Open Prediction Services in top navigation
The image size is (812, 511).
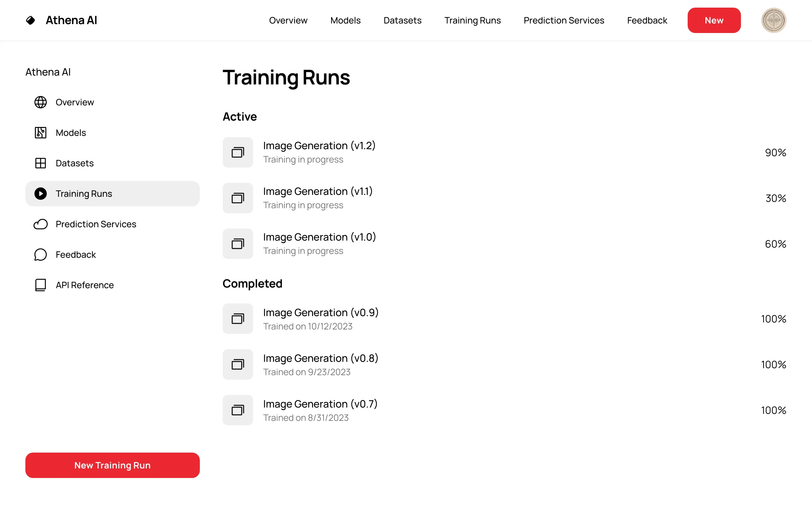[564, 20]
